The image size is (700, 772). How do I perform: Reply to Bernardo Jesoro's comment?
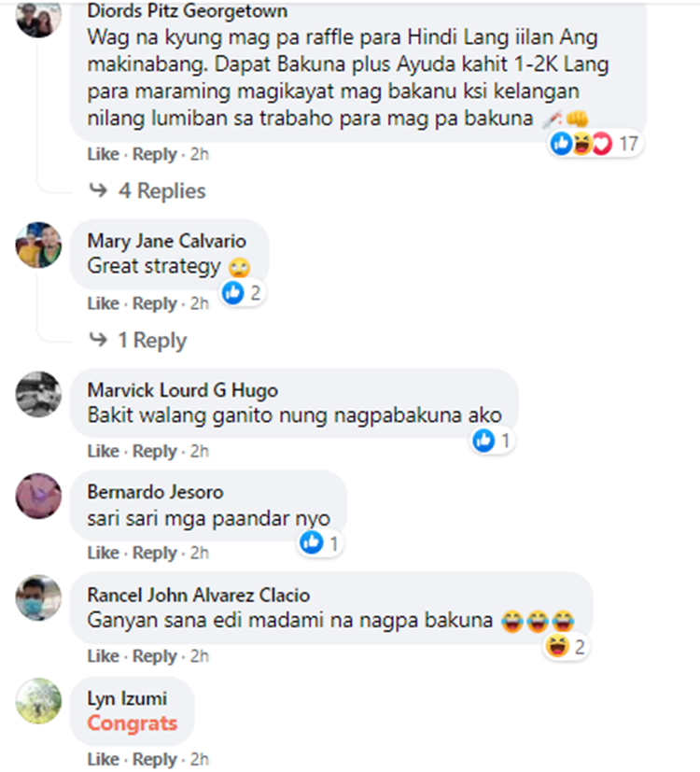pyautogui.click(x=155, y=553)
